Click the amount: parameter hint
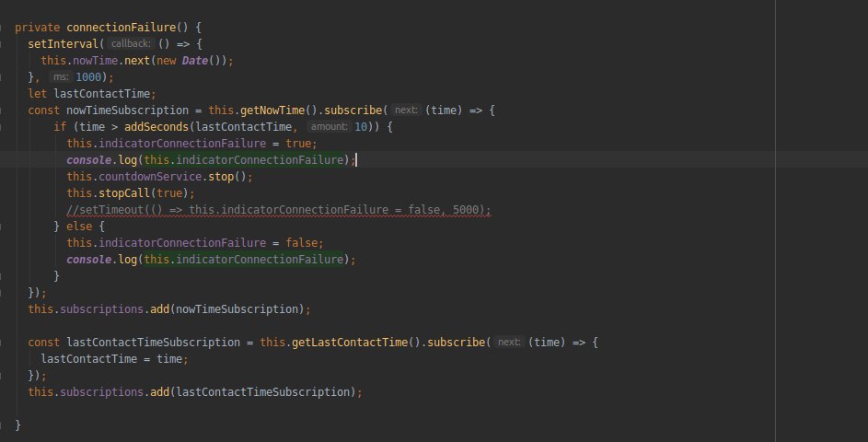868x442 pixels. tap(329, 127)
